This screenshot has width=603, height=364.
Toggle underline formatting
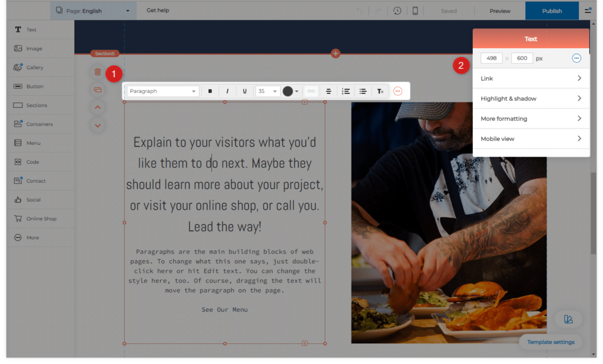coord(244,91)
